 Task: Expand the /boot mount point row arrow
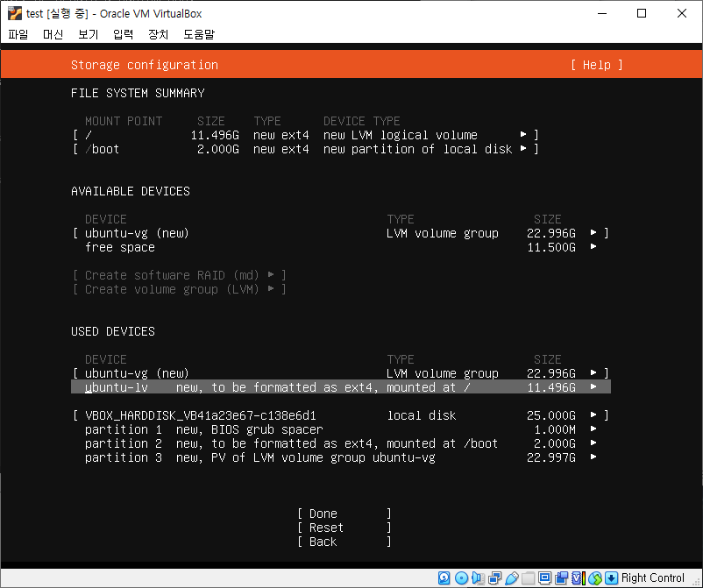(523, 148)
